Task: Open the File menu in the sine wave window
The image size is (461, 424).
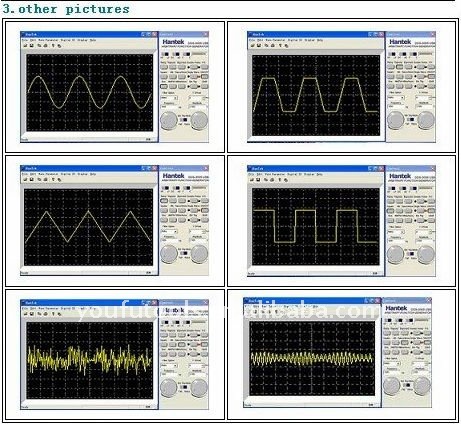Action: click(x=24, y=40)
